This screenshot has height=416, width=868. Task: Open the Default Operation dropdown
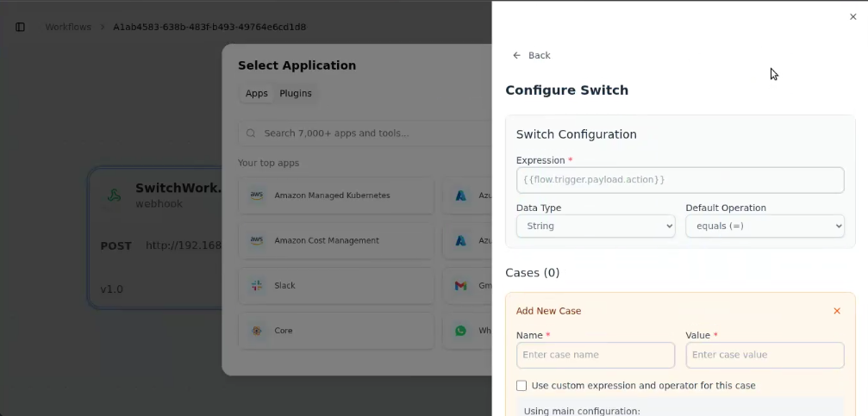pos(764,227)
